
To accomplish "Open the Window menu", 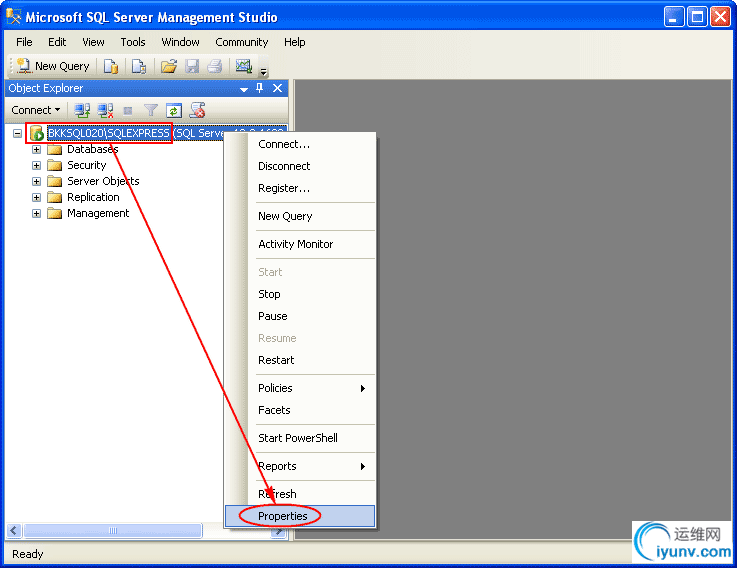I will pos(180,42).
